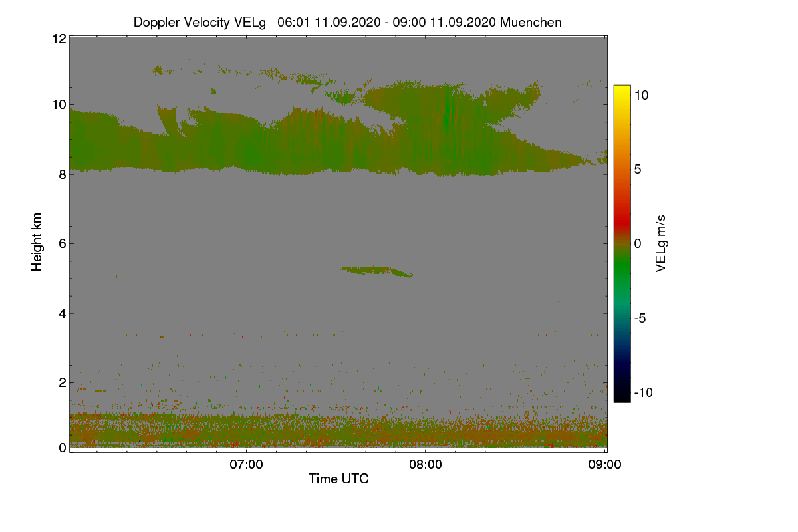Image resolution: width=798 pixels, height=532 pixels.
Task: Click the height axis label '2'
Action: (62, 382)
